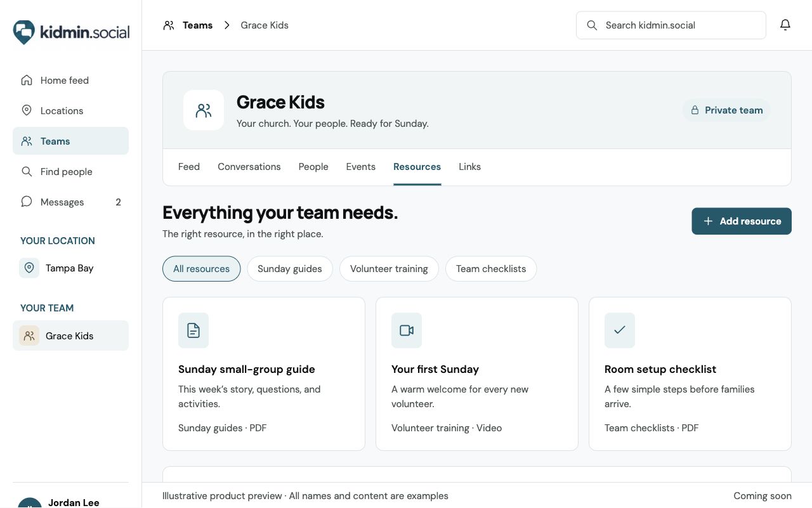Open the Conversations tab
Viewport: 812px width, 508px height.
(x=249, y=167)
